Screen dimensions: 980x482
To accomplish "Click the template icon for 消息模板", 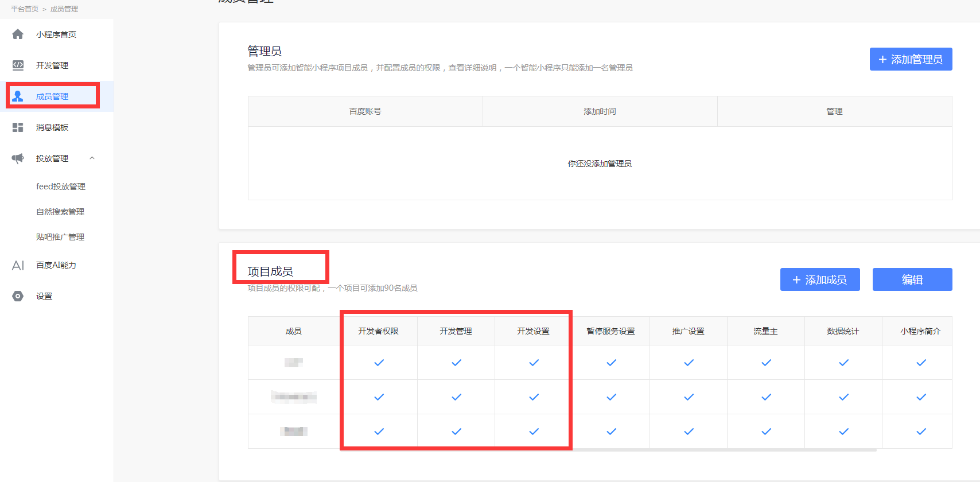I will pyautogui.click(x=18, y=127).
